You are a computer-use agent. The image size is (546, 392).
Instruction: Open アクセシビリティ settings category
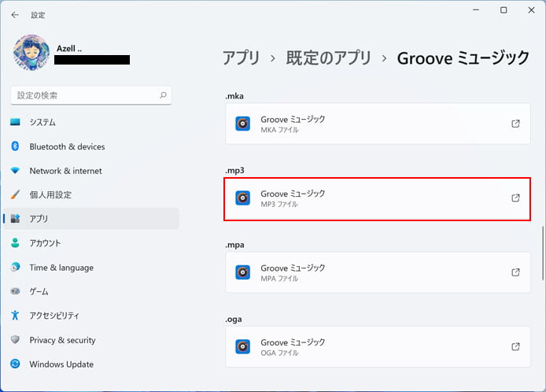point(91,316)
